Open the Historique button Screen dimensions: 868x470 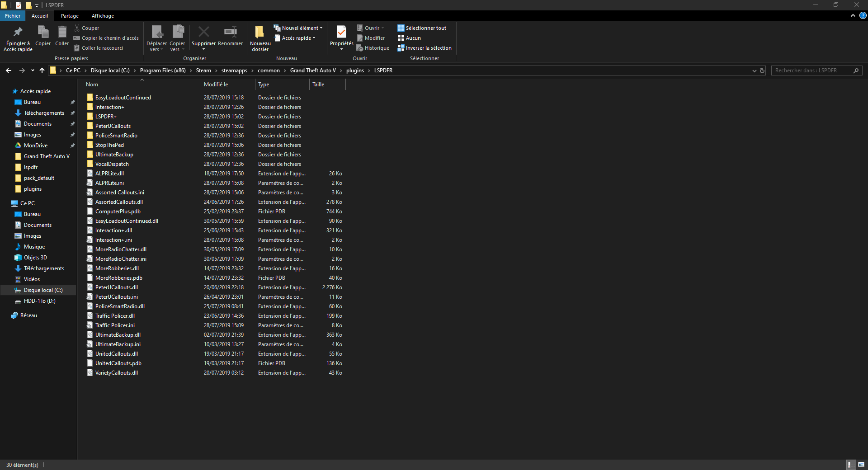pos(373,48)
